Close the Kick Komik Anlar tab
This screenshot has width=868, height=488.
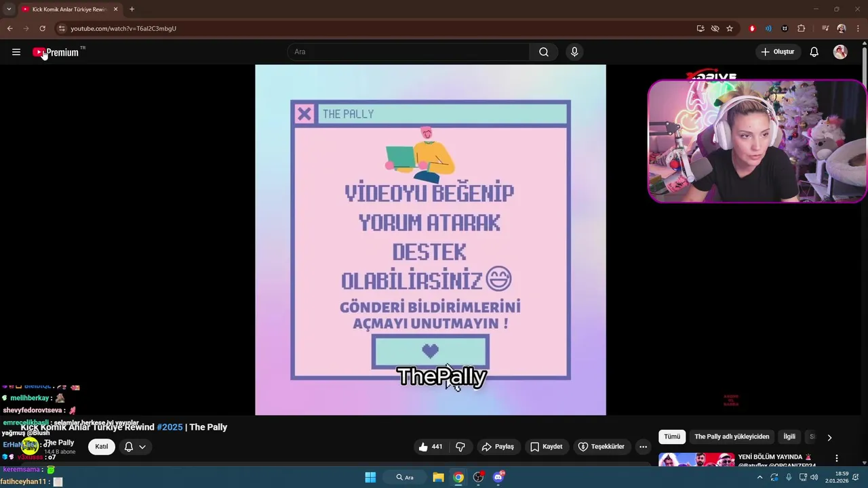click(116, 9)
